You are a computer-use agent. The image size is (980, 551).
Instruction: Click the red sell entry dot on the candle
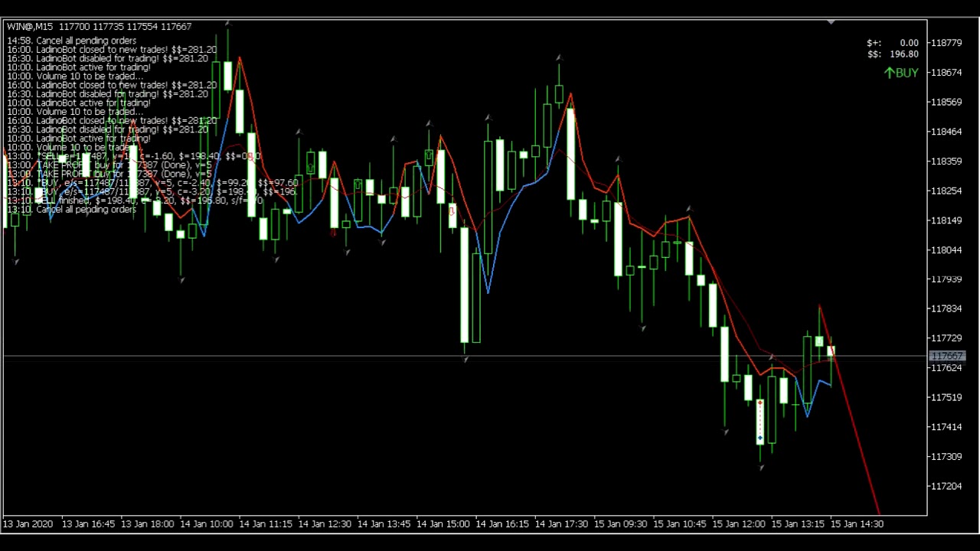click(x=759, y=403)
